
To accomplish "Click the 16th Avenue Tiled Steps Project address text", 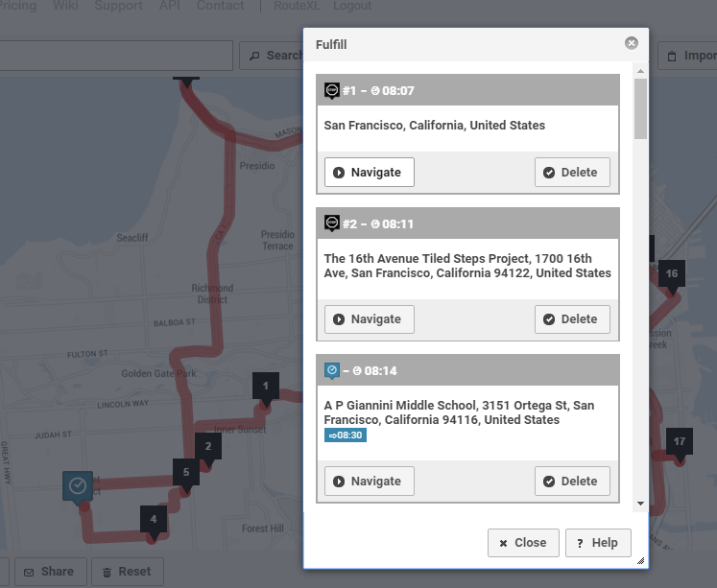I will [467, 266].
